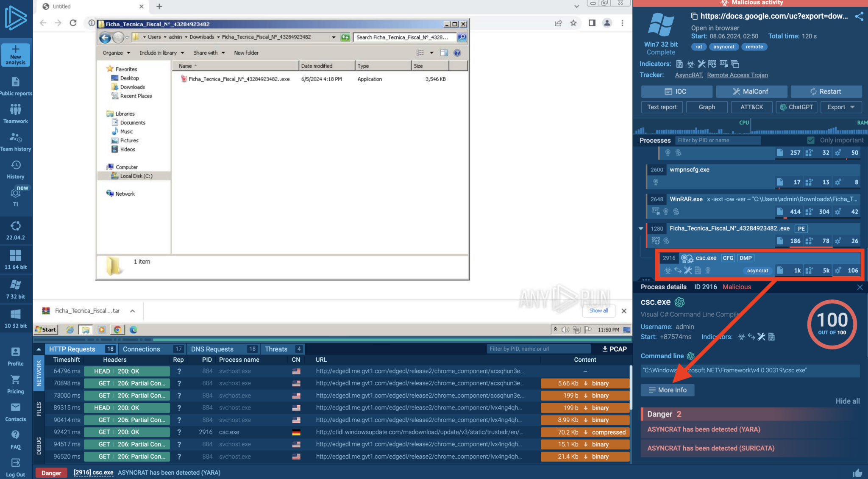The image size is (868, 479).
Task: Open the ChatGPT report
Action: 796,107
